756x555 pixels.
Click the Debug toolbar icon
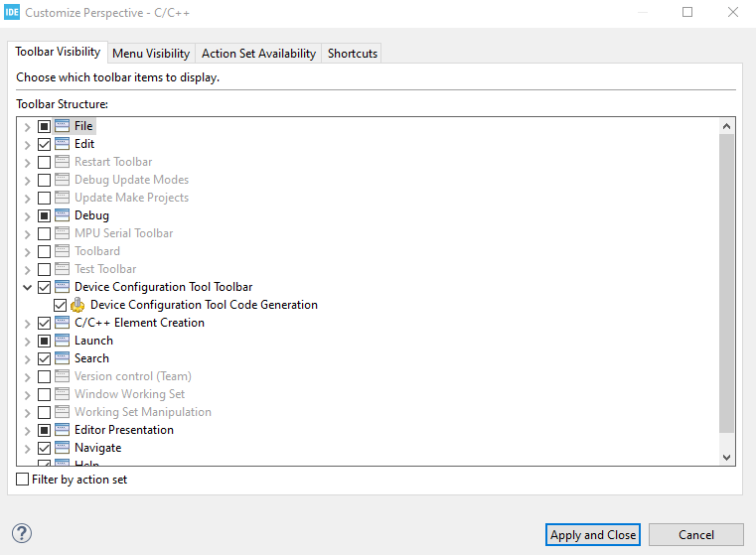point(62,215)
